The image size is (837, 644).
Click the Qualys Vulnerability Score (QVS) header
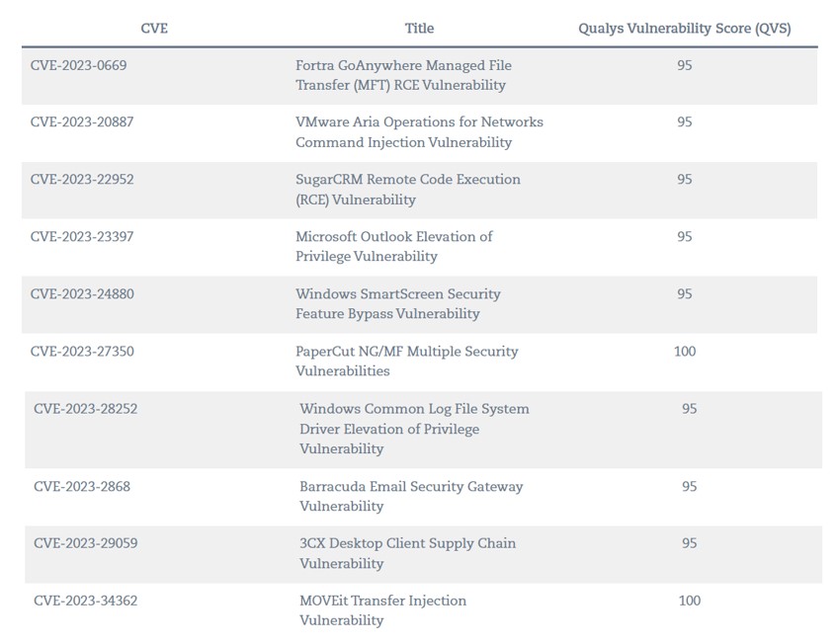pos(685,29)
